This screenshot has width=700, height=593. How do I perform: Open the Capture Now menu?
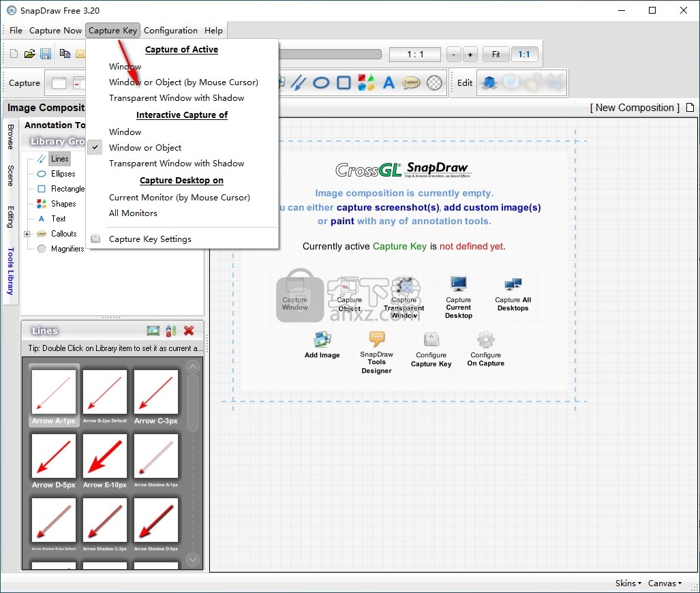(x=55, y=31)
